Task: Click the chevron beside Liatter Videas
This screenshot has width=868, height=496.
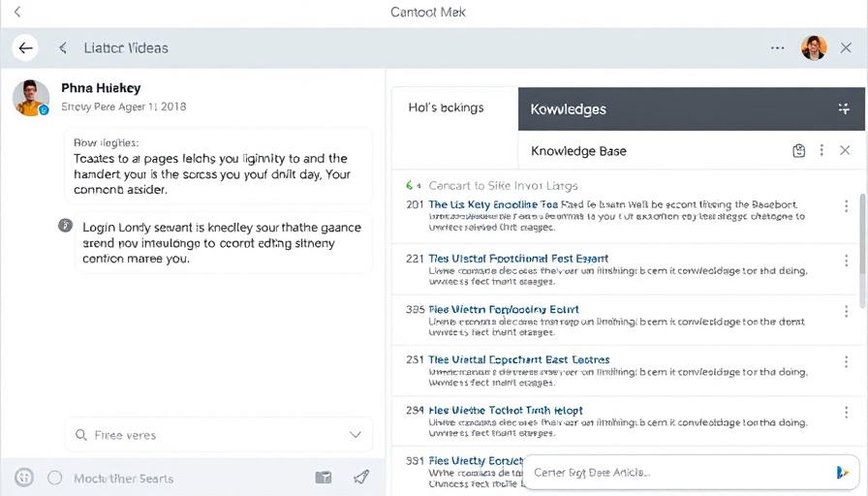Action: tap(63, 48)
